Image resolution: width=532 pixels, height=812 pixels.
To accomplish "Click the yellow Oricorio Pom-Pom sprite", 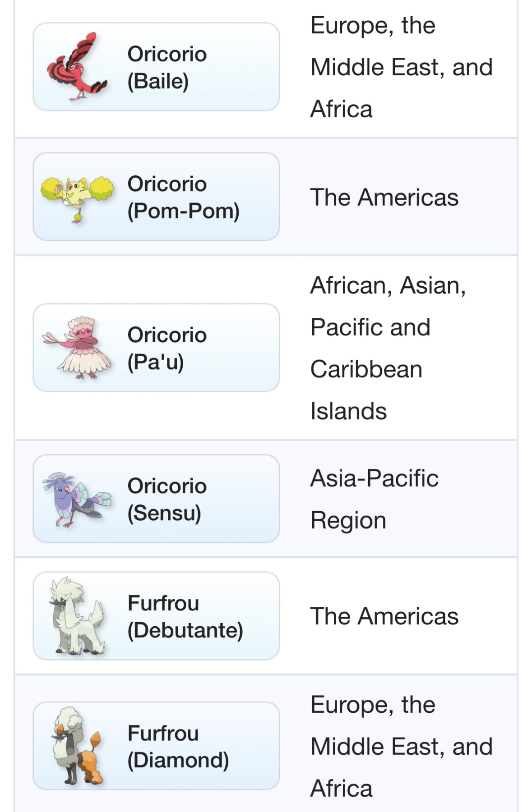I will click(x=77, y=197).
